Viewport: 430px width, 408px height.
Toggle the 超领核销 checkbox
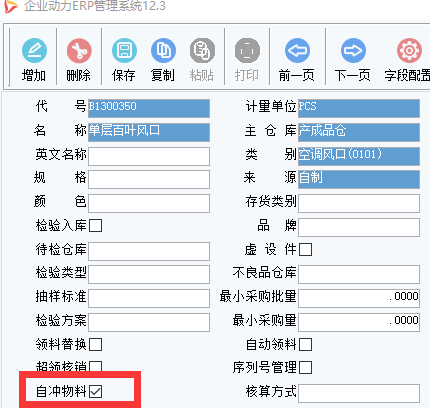96,366
